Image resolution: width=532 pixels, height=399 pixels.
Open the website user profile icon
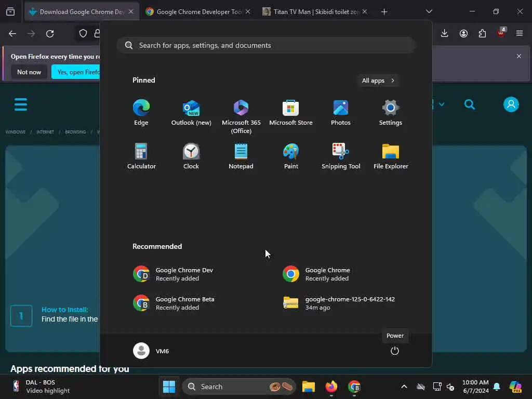[x=511, y=104]
